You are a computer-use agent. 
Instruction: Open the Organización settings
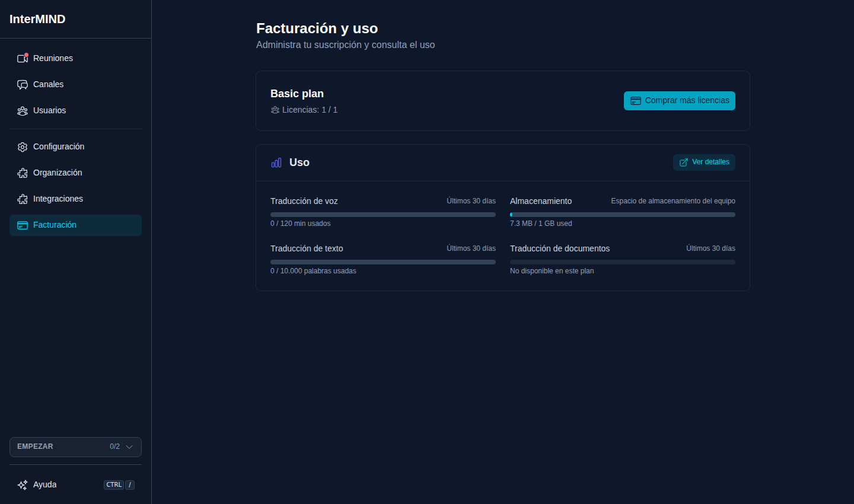pos(75,173)
